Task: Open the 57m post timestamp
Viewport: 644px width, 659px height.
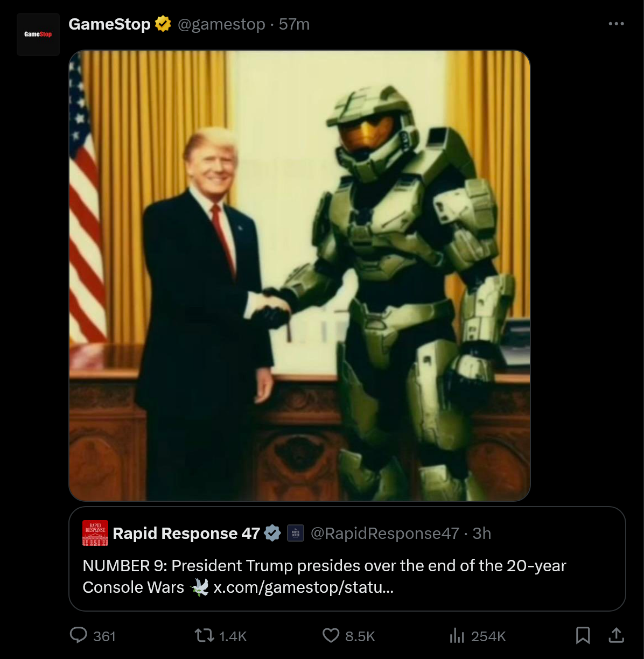Action: [x=294, y=24]
